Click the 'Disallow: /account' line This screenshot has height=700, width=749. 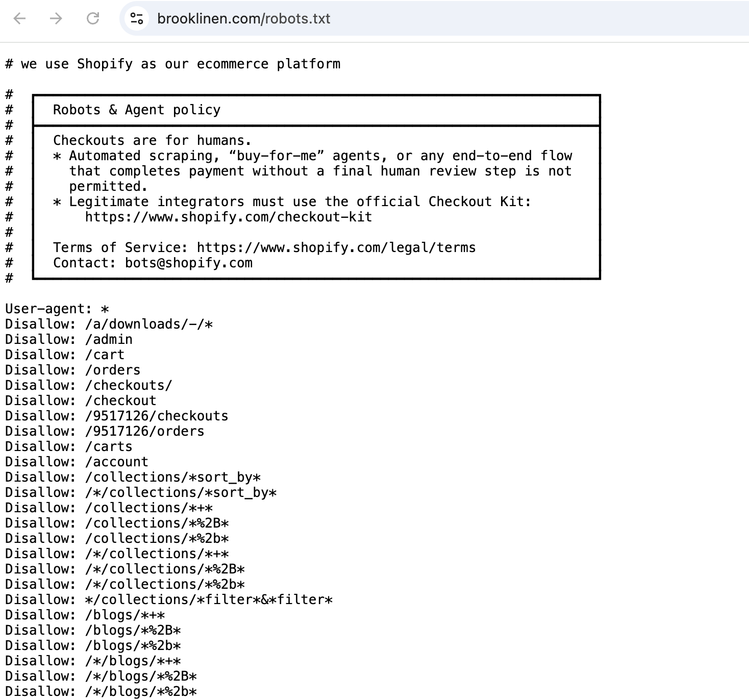point(77,462)
